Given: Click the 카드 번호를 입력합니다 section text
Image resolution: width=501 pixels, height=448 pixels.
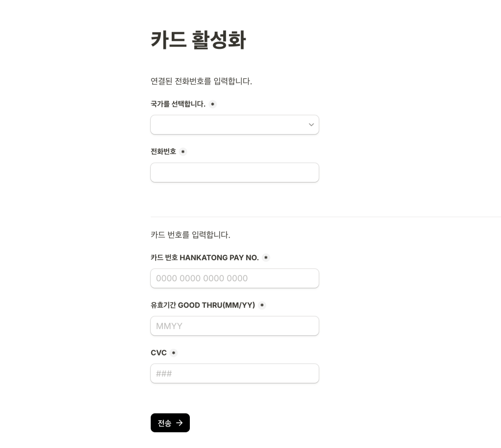Looking at the screenshot, I should click(x=190, y=235).
